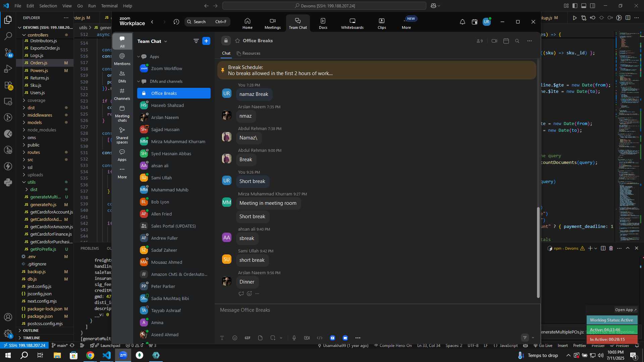
Task: Click Go Live in status bar
Action: pos(543,346)
